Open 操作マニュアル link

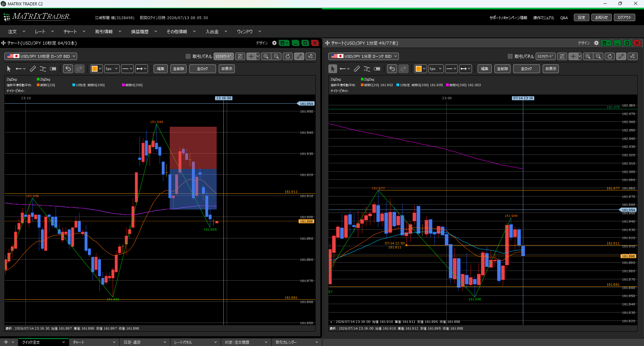pyautogui.click(x=543, y=18)
